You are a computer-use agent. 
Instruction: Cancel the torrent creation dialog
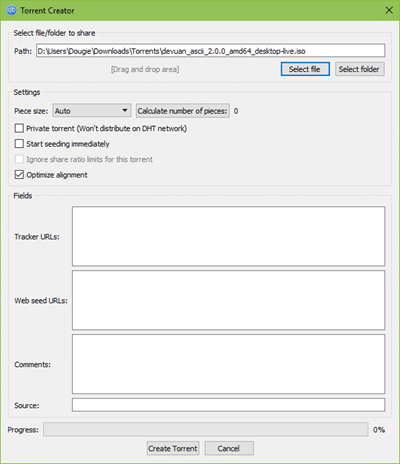[229, 448]
